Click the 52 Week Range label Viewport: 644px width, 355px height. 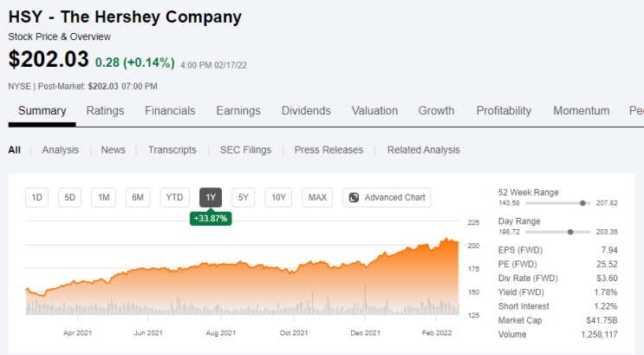click(x=528, y=192)
